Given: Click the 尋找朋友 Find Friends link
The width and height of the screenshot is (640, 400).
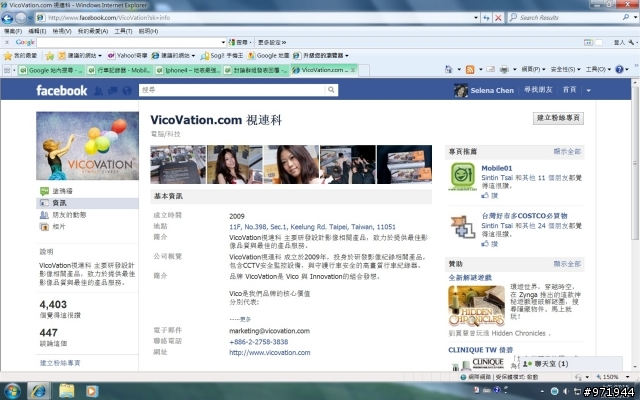Looking at the screenshot, I should (x=538, y=90).
